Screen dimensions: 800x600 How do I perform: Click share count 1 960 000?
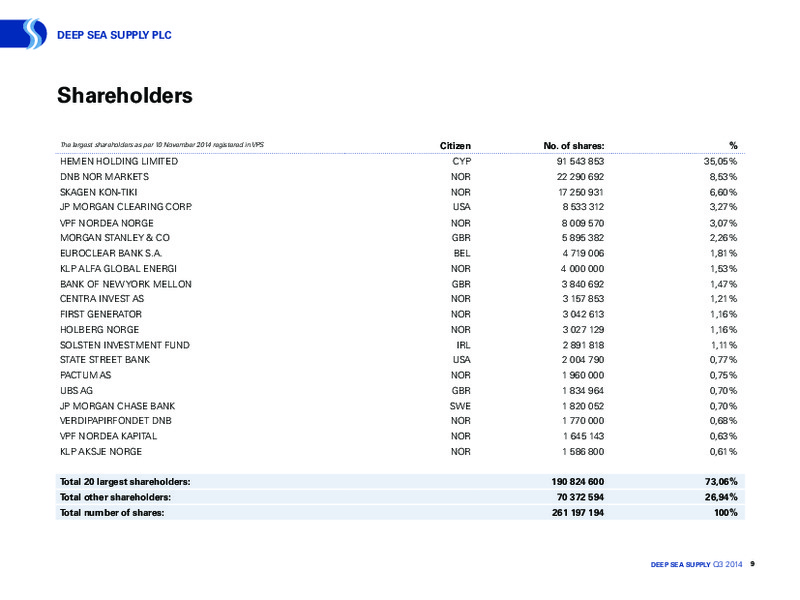point(583,375)
